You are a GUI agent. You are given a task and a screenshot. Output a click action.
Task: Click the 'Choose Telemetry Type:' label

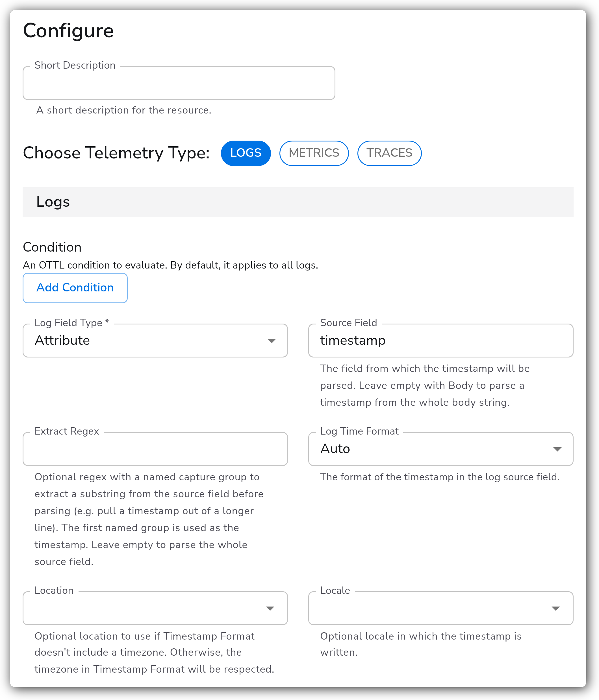tap(116, 153)
